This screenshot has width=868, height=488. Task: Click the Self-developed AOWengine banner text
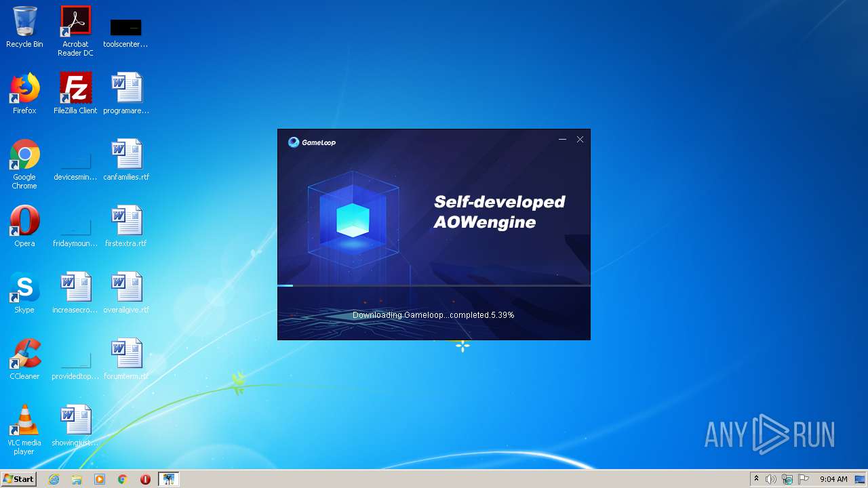499,211
